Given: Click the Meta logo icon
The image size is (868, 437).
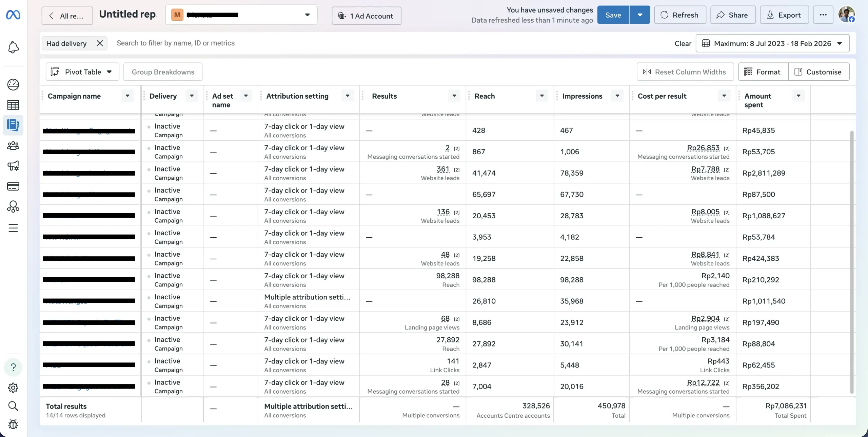Looking at the screenshot, I should pyautogui.click(x=13, y=15).
